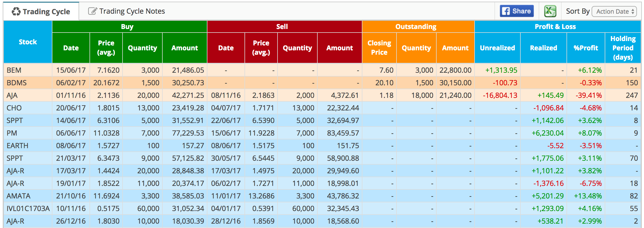Click the Unrealized column header

[497, 48]
